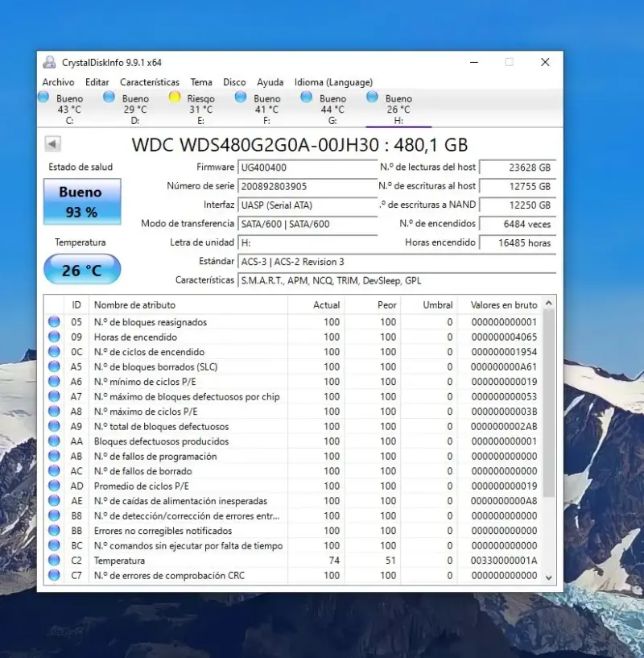The width and height of the screenshot is (644, 658).
Task: Open the Archivo menu
Action: click(58, 82)
